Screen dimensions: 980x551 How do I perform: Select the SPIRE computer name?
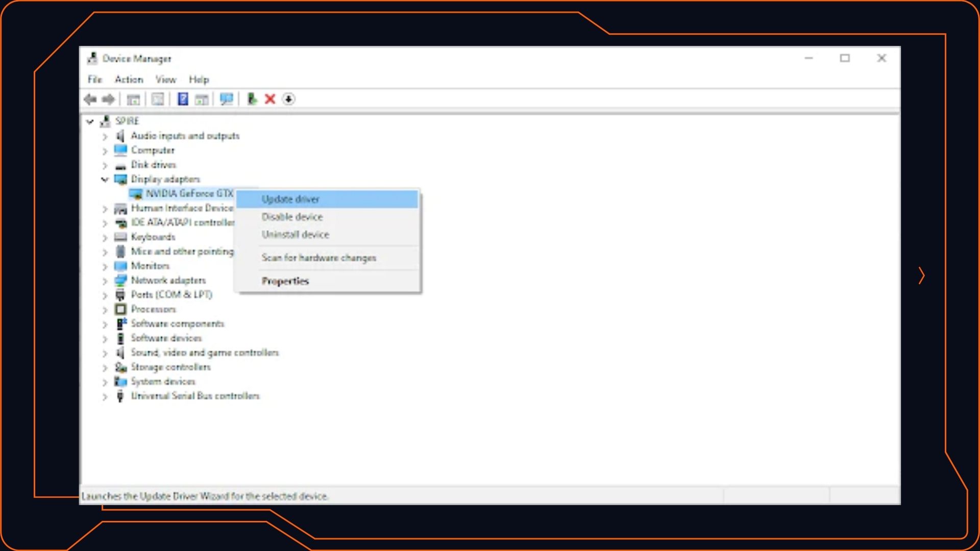click(127, 121)
